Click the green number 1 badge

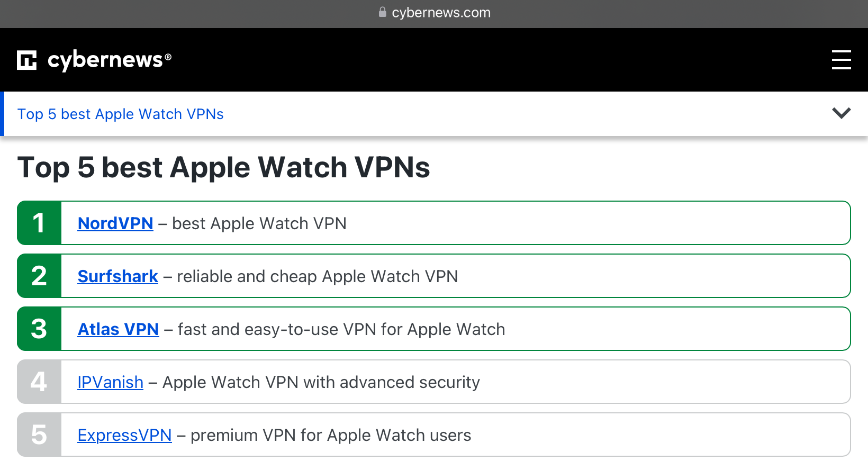(39, 223)
